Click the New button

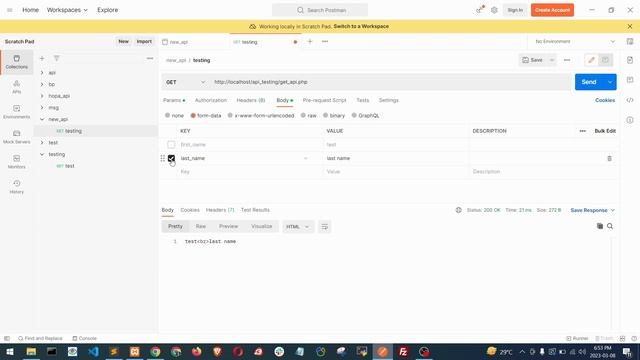[123, 41]
